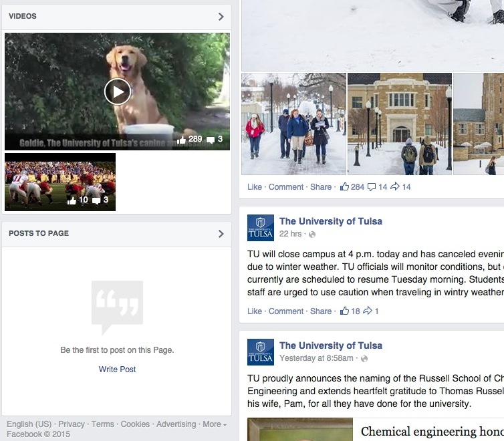The image size is (504, 441).
Task: Open photo of students walking in snow
Action: [294, 124]
